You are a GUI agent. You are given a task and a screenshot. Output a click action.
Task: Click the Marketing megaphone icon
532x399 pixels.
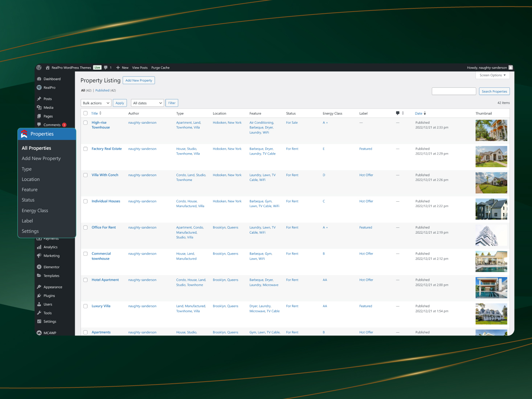point(39,256)
